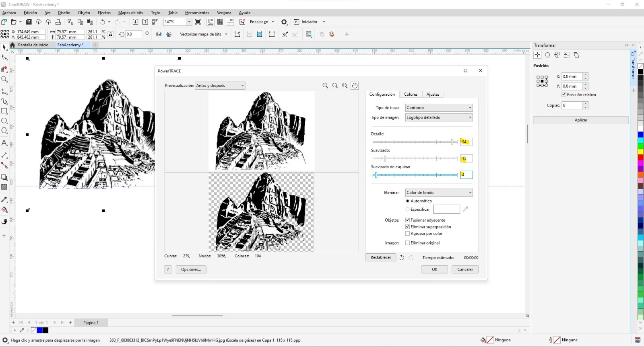This screenshot has height=347, width=644.
Task: Open the Mapas de bits menu
Action: pyautogui.click(x=130, y=13)
